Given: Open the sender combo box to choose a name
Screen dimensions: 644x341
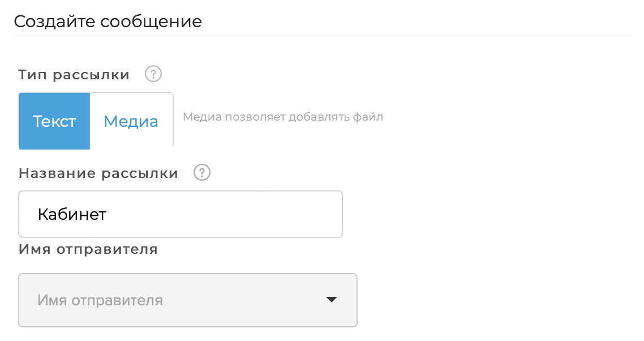Looking at the screenshot, I should pyautogui.click(x=187, y=300).
